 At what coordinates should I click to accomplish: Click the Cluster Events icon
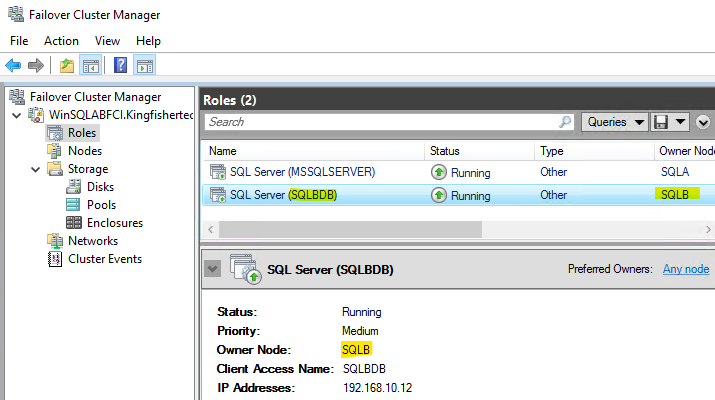point(55,259)
